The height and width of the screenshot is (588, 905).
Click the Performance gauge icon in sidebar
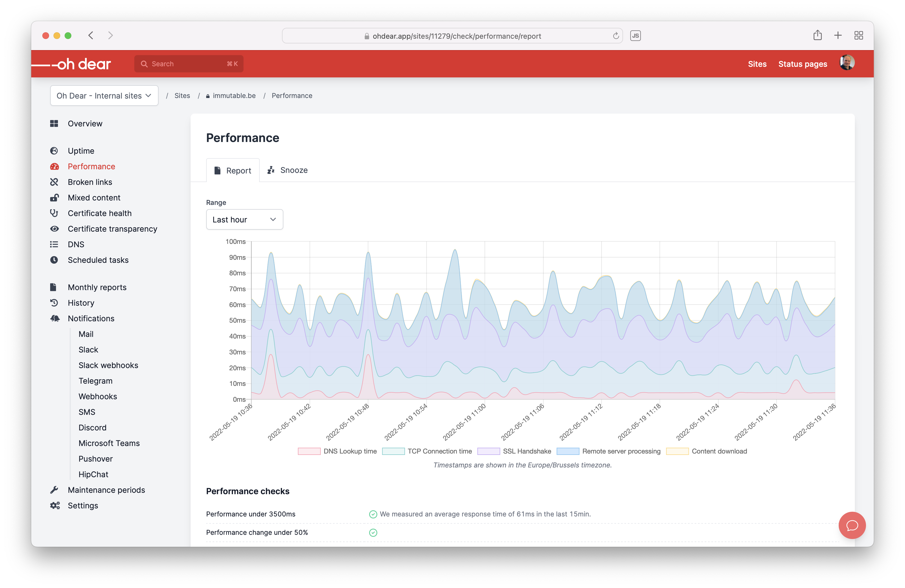(x=54, y=166)
